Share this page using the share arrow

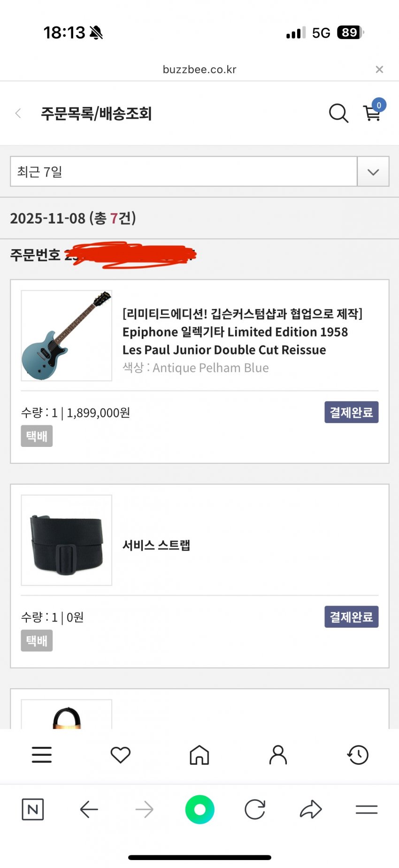tap(310, 809)
